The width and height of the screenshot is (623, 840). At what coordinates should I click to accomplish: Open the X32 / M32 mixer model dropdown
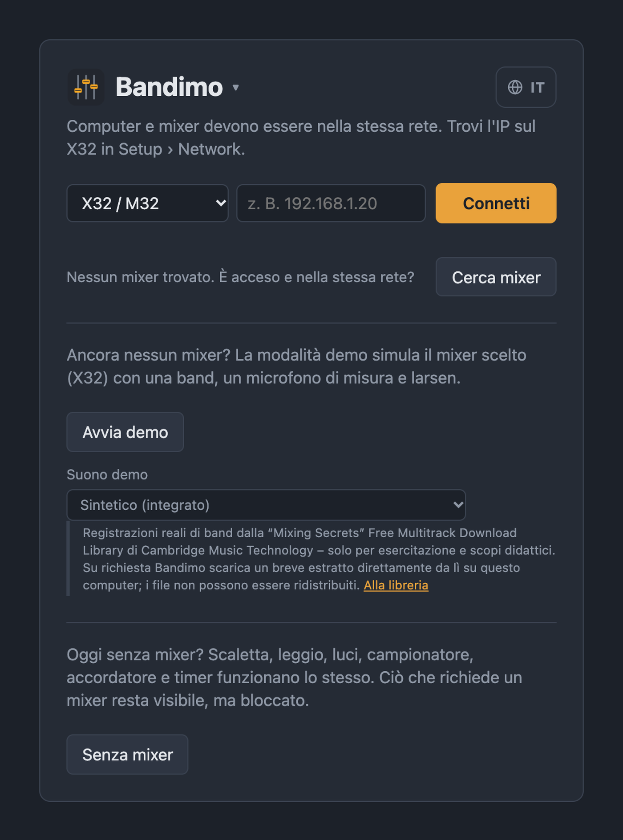[147, 203]
